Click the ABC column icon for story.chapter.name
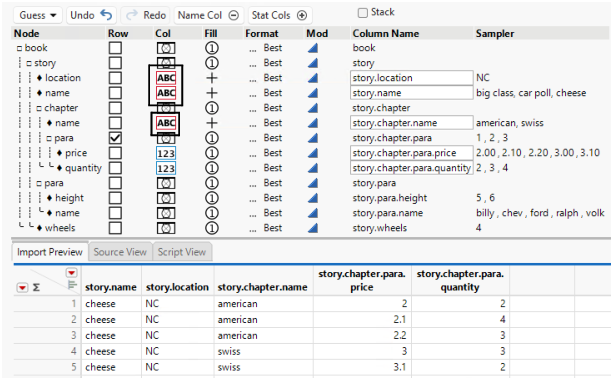 166,123
